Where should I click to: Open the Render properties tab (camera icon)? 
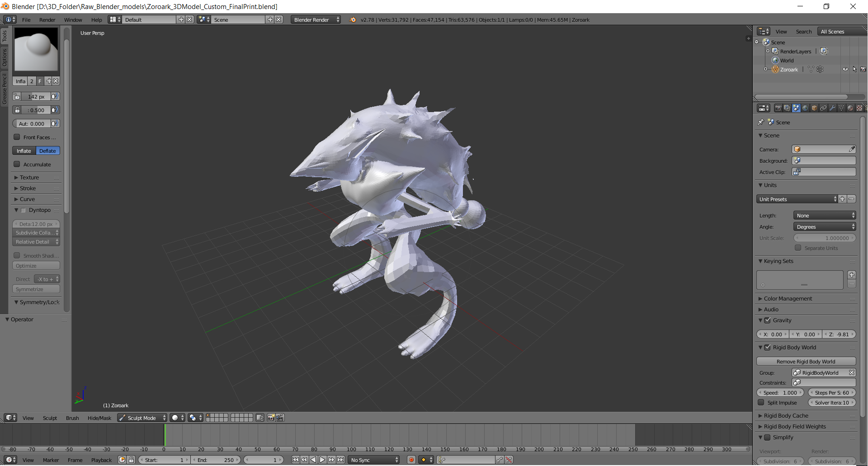[778, 108]
